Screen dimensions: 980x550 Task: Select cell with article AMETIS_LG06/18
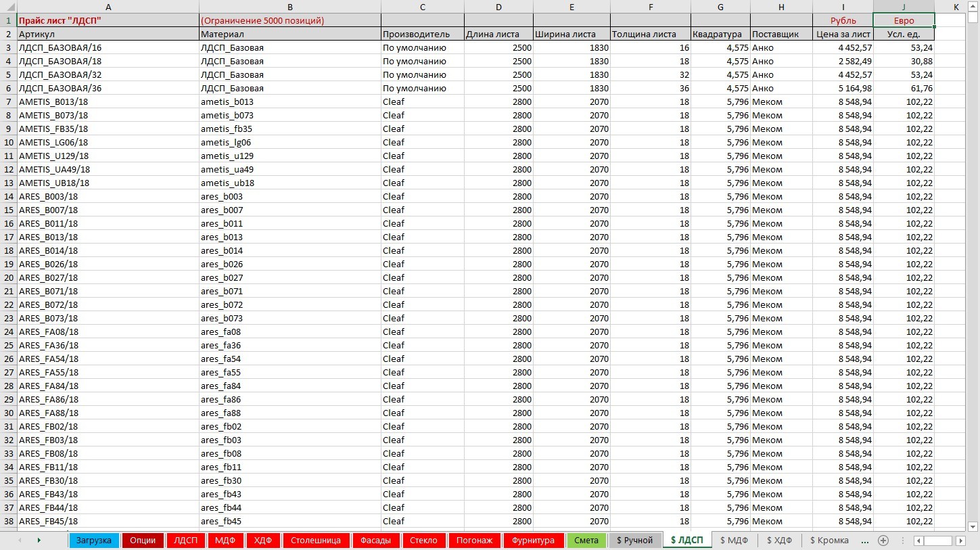[x=108, y=143]
